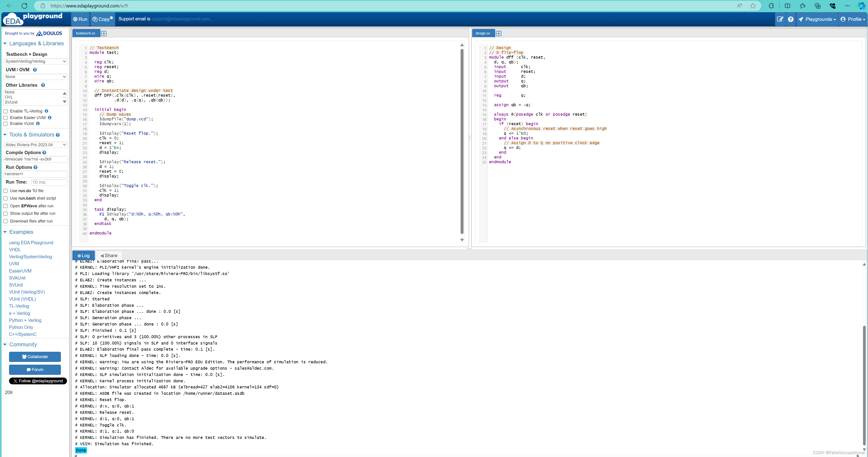Screen dimensions: 868x457
Task: Expand the Playgrounds menu
Action: coord(817,19)
